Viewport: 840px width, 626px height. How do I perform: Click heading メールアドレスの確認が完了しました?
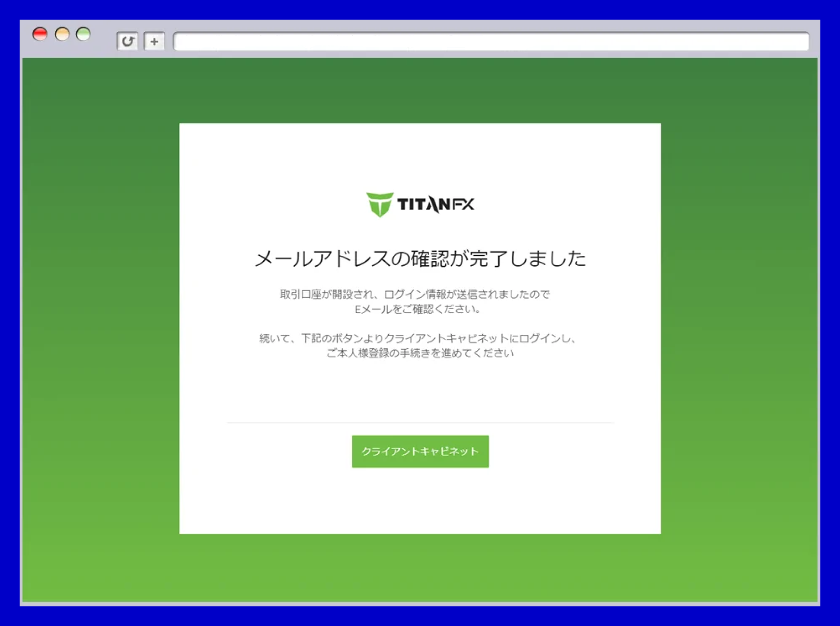tap(420, 259)
